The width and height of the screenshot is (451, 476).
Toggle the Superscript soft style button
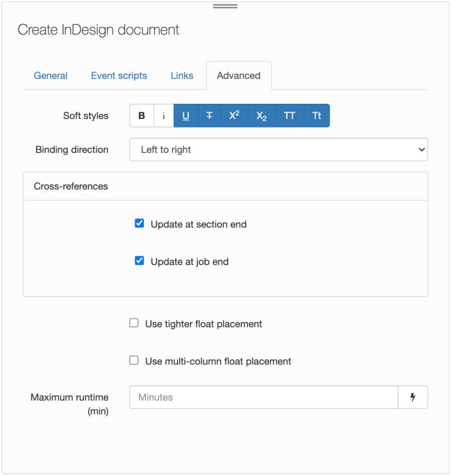tap(234, 116)
